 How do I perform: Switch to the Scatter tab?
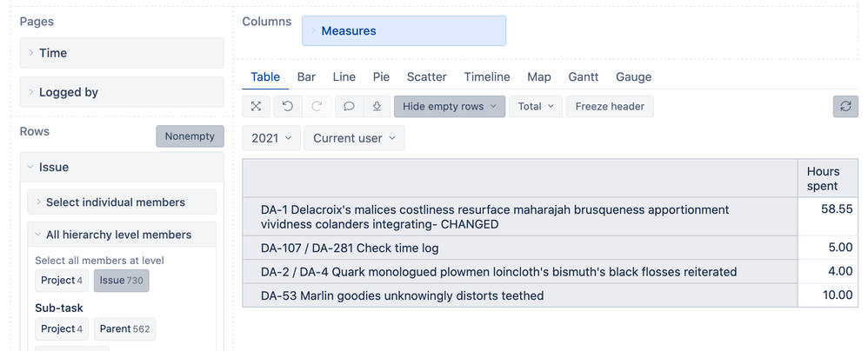[427, 76]
